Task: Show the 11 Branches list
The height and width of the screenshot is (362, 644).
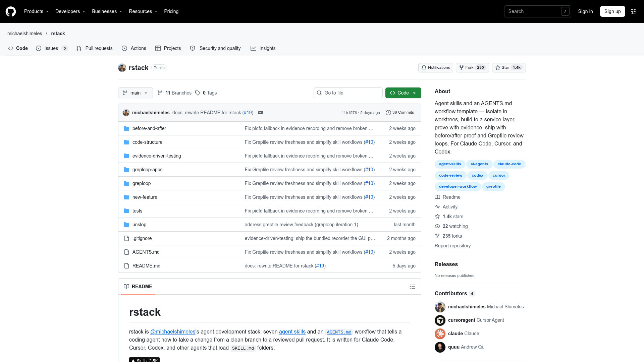Action: tap(174, 93)
